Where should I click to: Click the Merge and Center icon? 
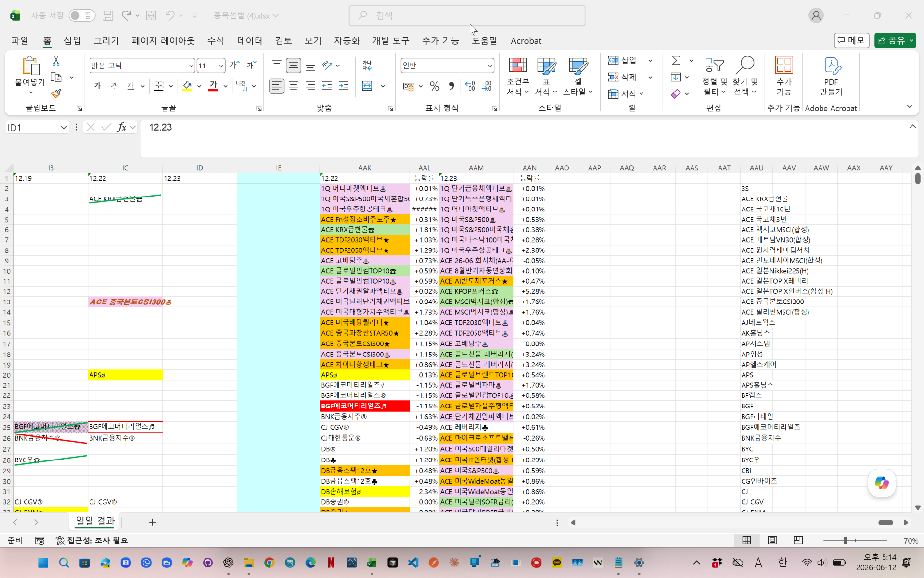367,86
